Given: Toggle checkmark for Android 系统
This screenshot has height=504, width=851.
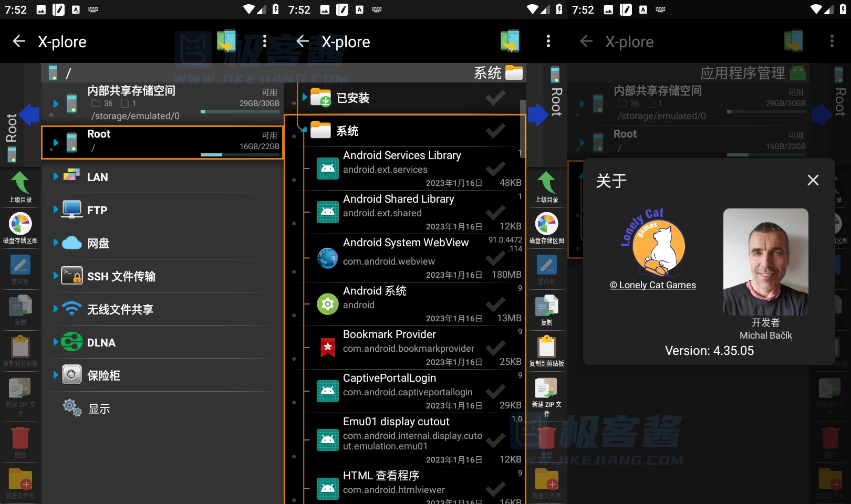Looking at the screenshot, I should (495, 304).
